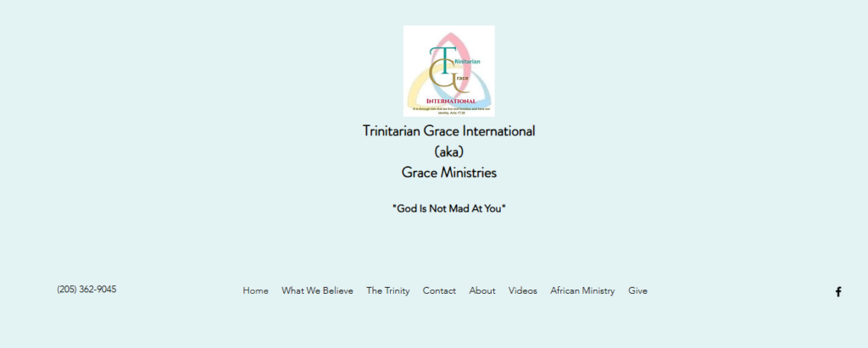This screenshot has width=868, height=348.
Task: Open the Videos section
Action: pyautogui.click(x=522, y=290)
